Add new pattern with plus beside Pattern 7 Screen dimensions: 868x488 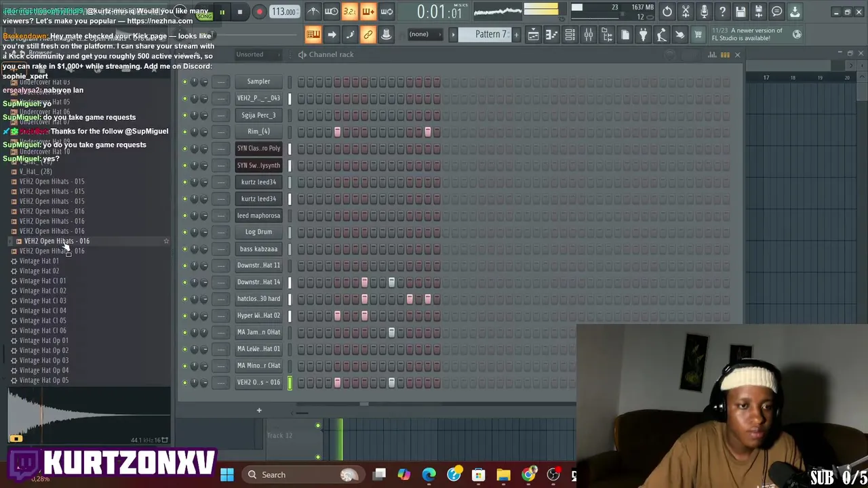[x=516, y=34]
